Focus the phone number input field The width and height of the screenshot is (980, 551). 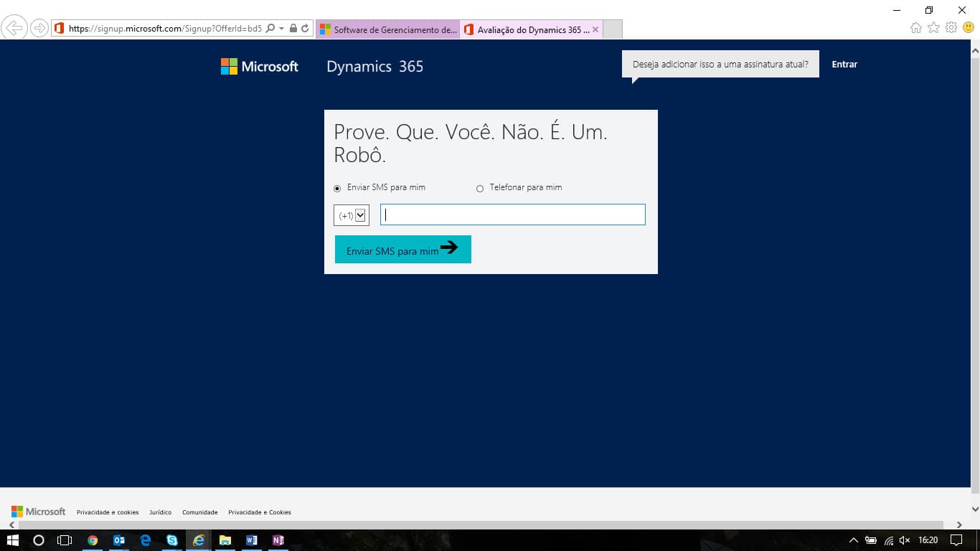(513, 215)
